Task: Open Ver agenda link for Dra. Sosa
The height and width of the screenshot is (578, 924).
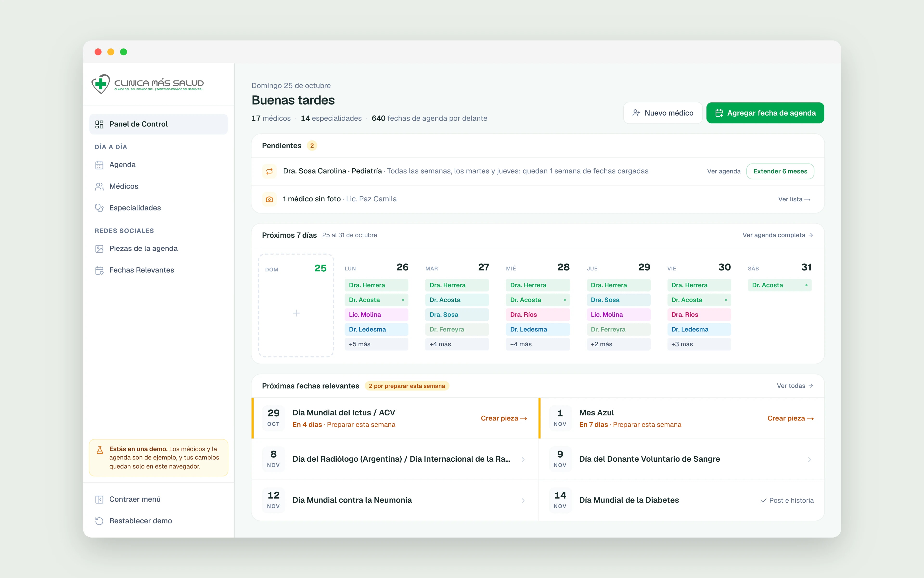Action: [x=724, y=171]
